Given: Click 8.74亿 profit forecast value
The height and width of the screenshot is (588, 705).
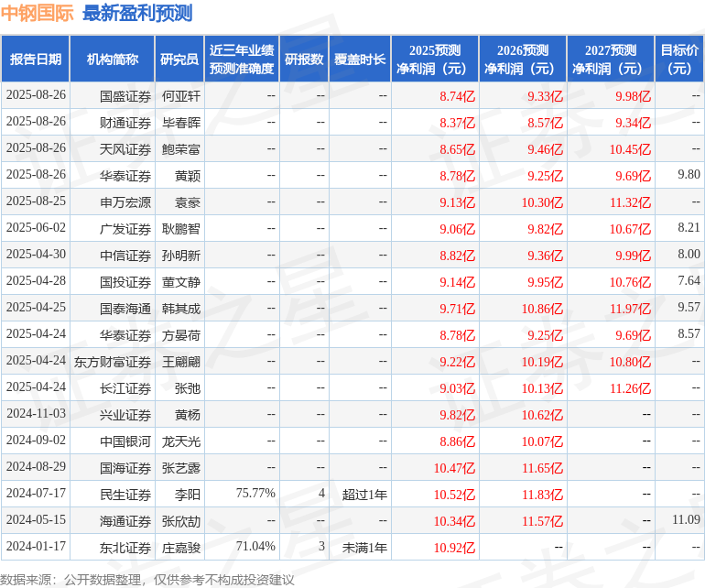Looking at the screenshot, I should click(x=457, y=96).
